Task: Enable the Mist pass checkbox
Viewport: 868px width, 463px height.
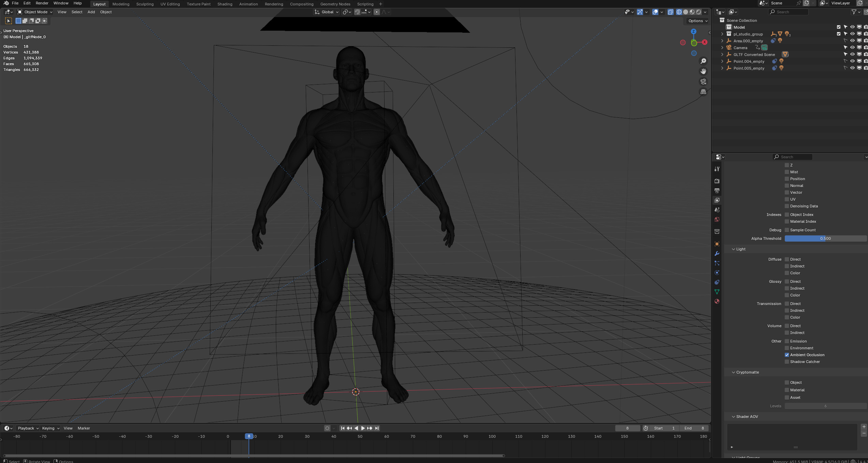Action: pos(787,172)
